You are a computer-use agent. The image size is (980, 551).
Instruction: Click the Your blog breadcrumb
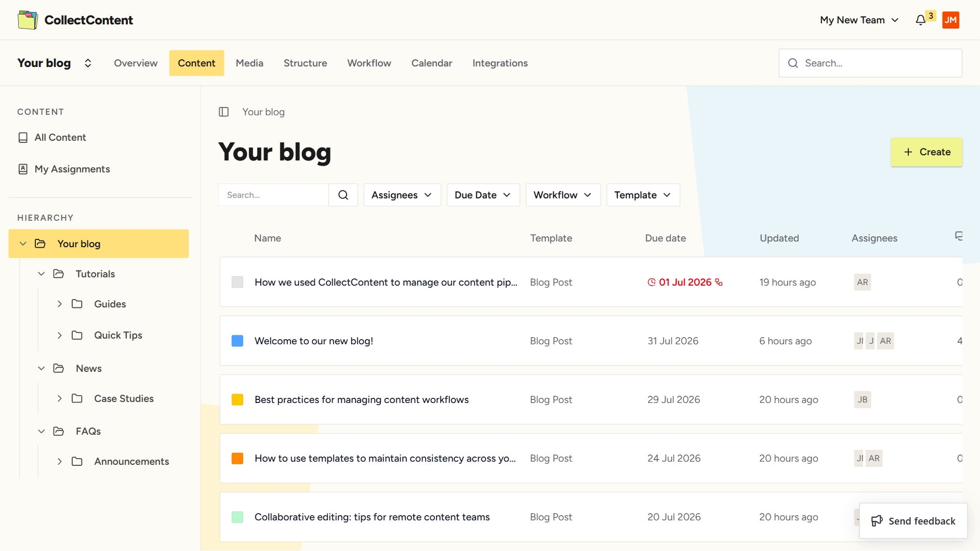(x=263, y=112)
